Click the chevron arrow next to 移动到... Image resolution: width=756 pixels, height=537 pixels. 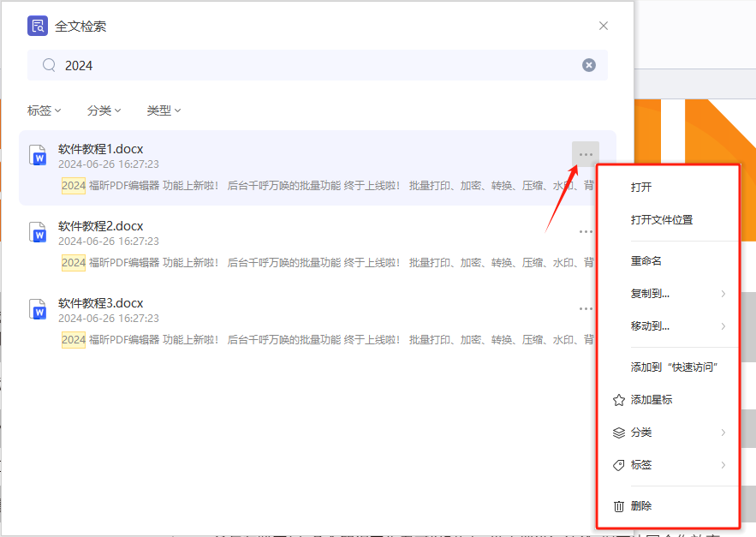point(723,326)
